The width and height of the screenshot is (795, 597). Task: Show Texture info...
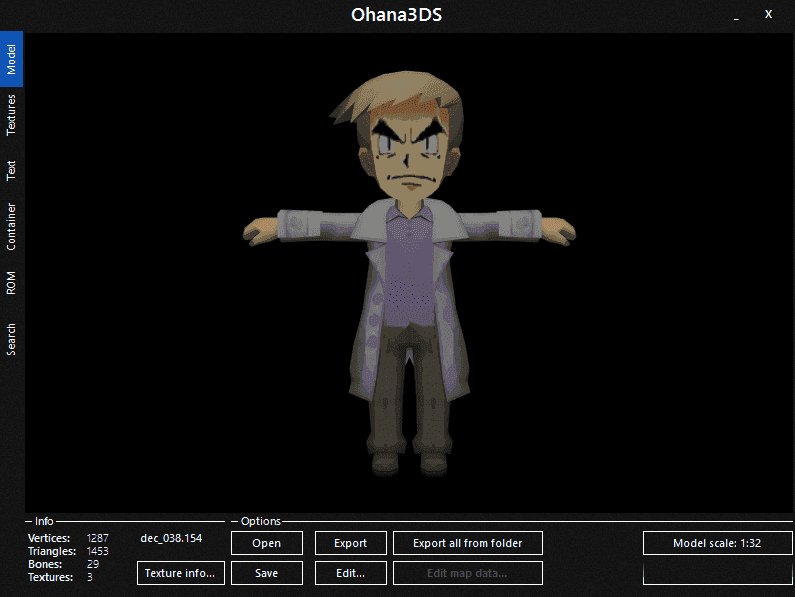(x=180, y=573)
